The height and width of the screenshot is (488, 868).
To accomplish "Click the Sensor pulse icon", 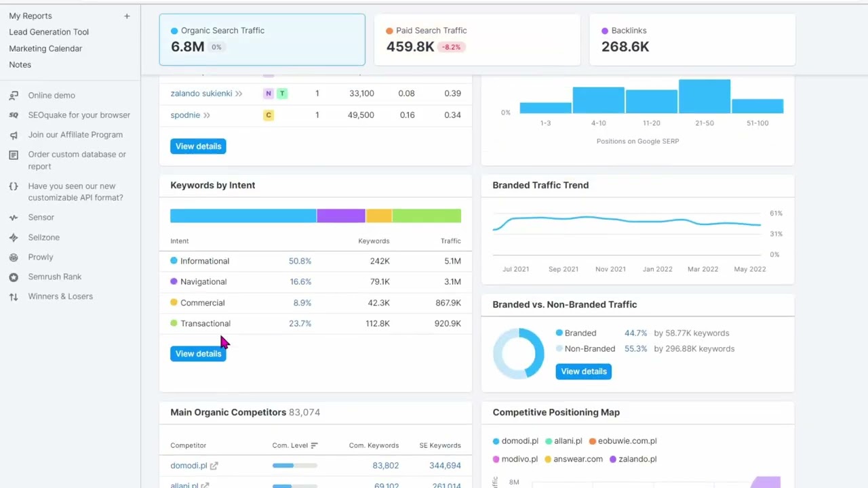I will (x=14, y=218).
